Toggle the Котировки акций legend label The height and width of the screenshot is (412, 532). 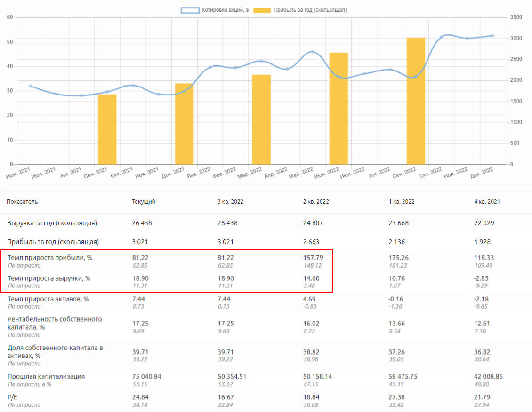click(226, 10)
